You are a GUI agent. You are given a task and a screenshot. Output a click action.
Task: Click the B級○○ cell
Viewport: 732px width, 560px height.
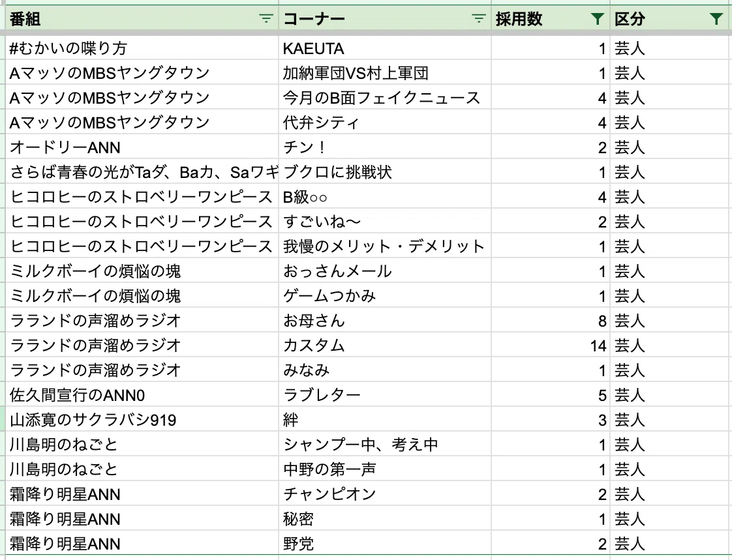pos(385,196)
